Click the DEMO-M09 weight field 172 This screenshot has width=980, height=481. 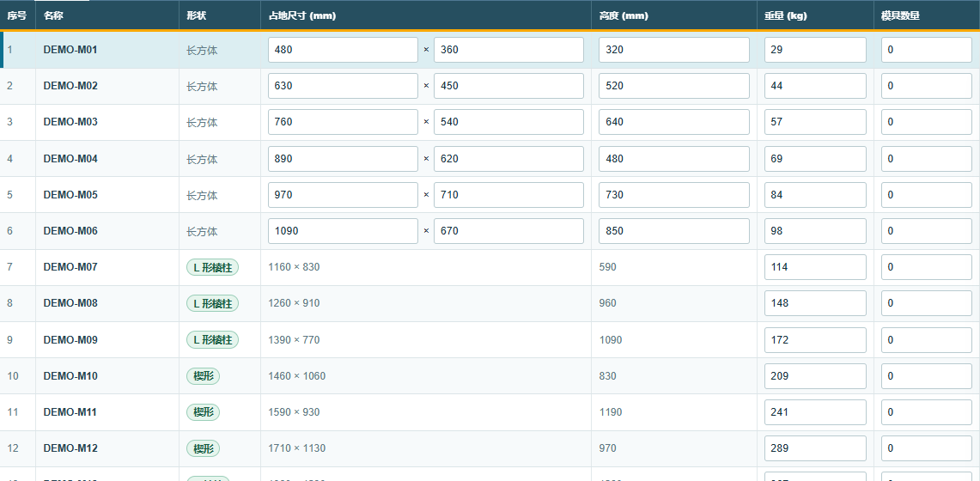pos(815,340)
